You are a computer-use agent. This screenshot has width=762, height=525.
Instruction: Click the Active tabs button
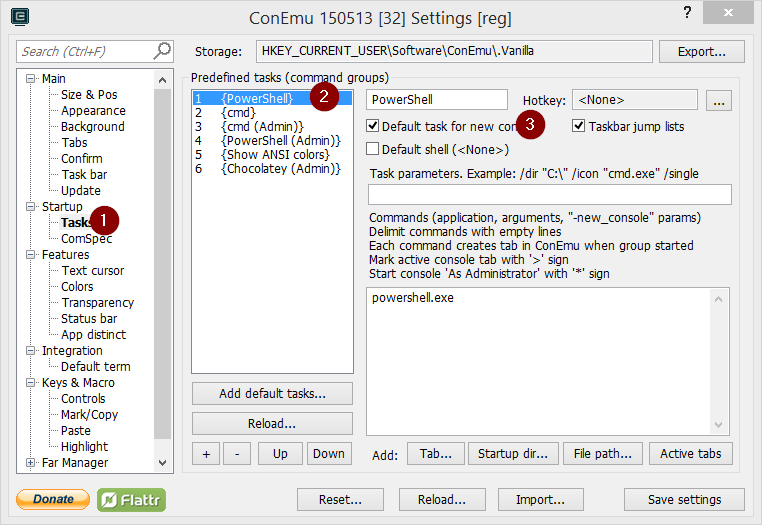[x=691, y=454]
